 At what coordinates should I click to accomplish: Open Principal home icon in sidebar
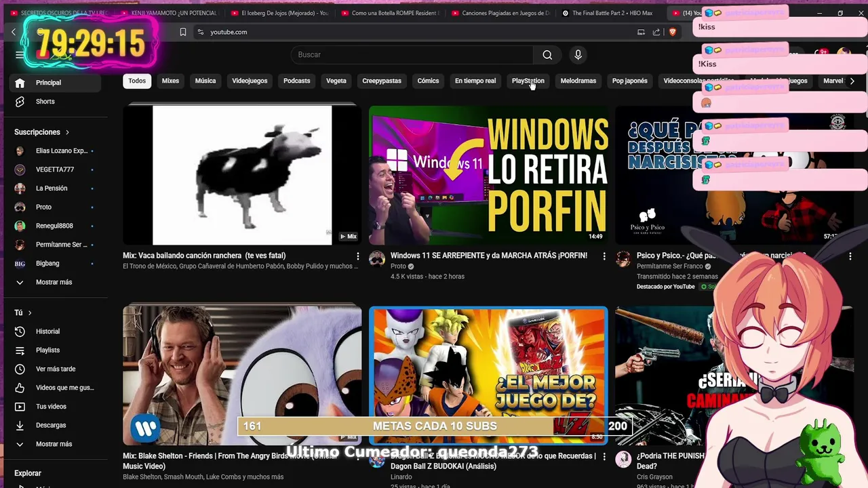[20, 83]
